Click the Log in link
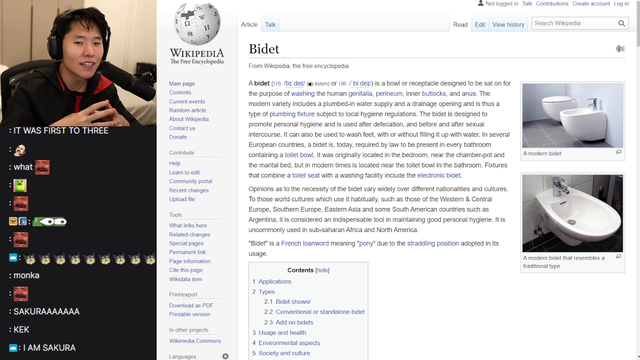This screenshot has width=640, height=360. point(621,3)
